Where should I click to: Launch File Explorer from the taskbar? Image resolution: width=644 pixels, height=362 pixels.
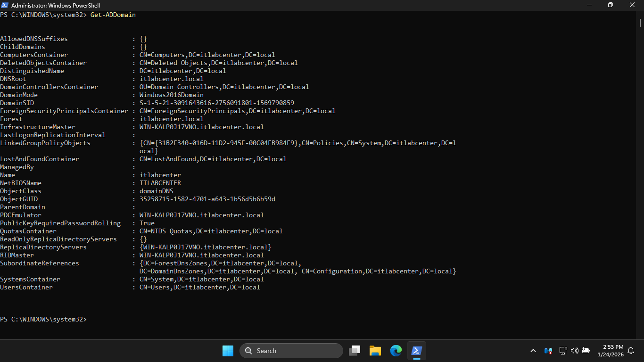click(x=375, y=351)
